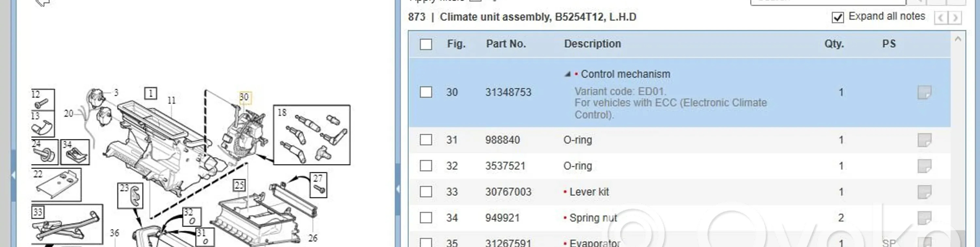Image resolution: width=980 pixels, height=247 pixels.
Task: Open note icon for Control mechanism row
Action: point(924,92)
